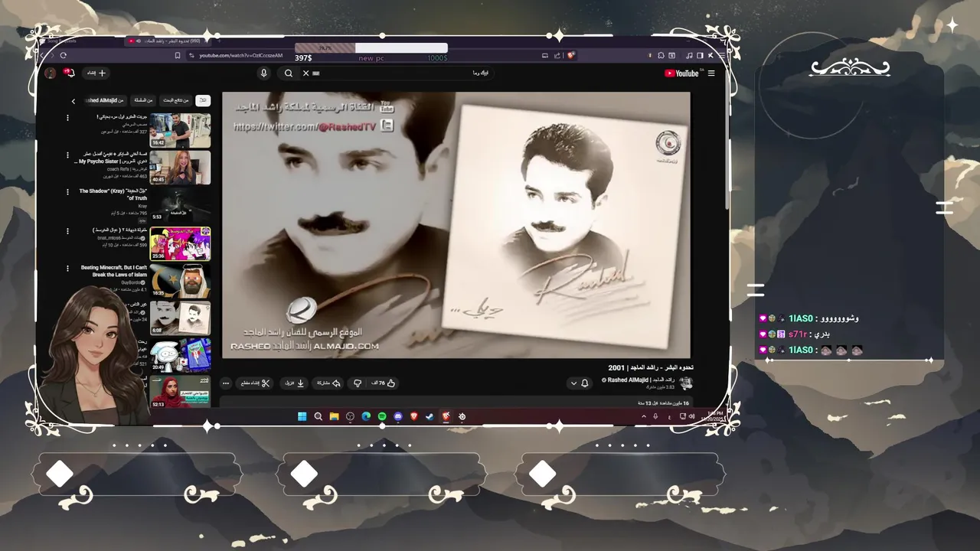The image size is (980, 551).
Task: Click the browser reload button
Action: (x=64, y=55)
